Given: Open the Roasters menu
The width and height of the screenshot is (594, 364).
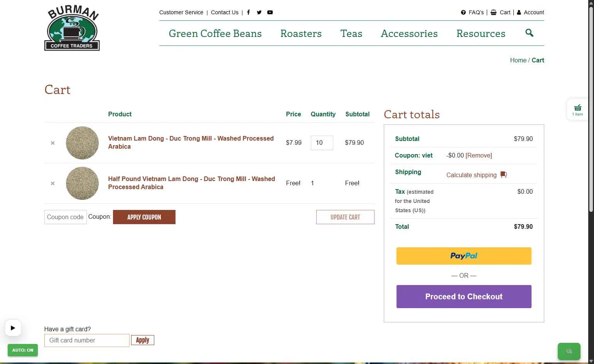Looking at the screenshot, I should tap(301, 34).
